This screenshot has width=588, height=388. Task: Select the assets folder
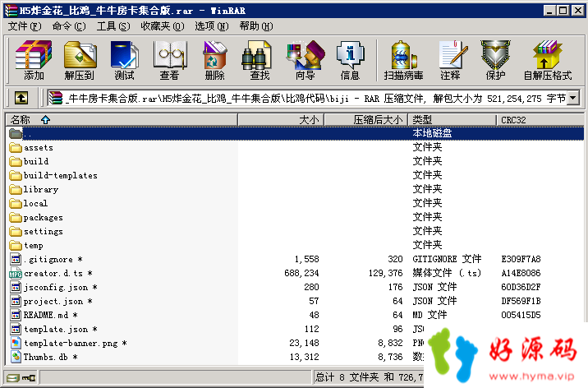click(x=31, y=147)
